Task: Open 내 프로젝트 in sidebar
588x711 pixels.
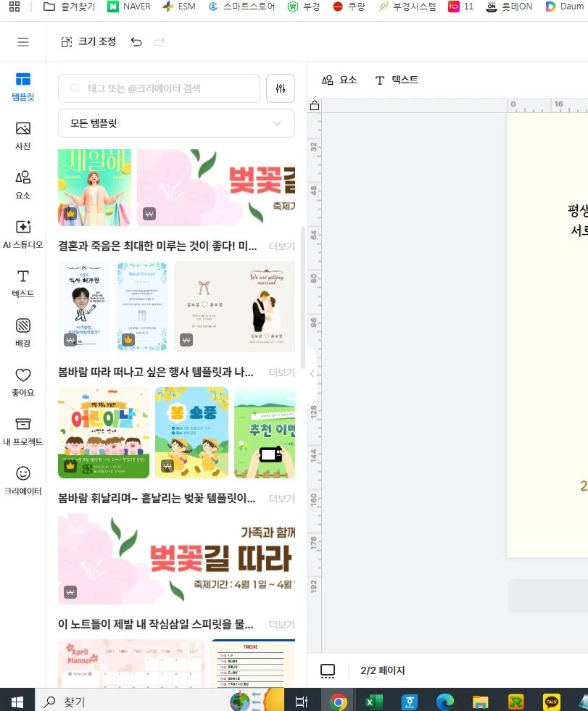Action: (23, 431)
